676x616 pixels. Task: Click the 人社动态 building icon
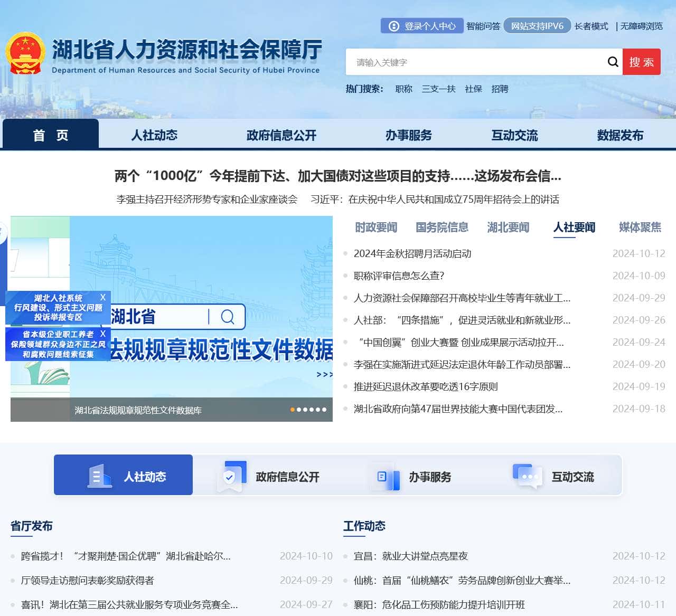click(x=99, y=476)
